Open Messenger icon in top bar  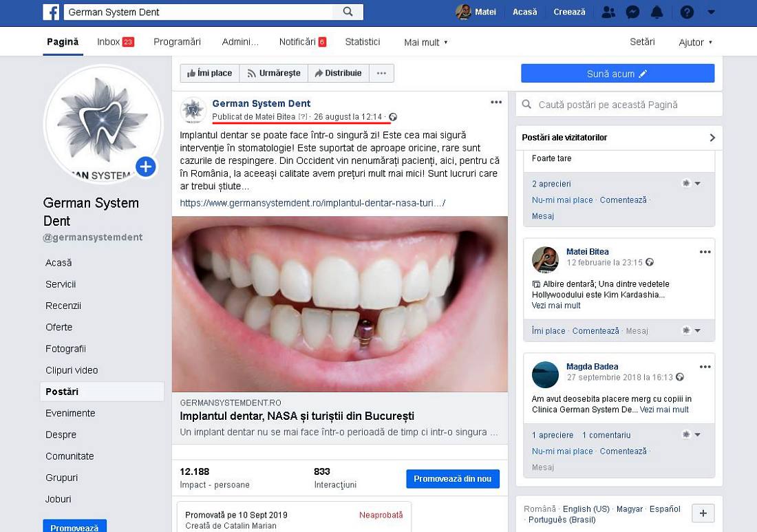coord(632,12)
